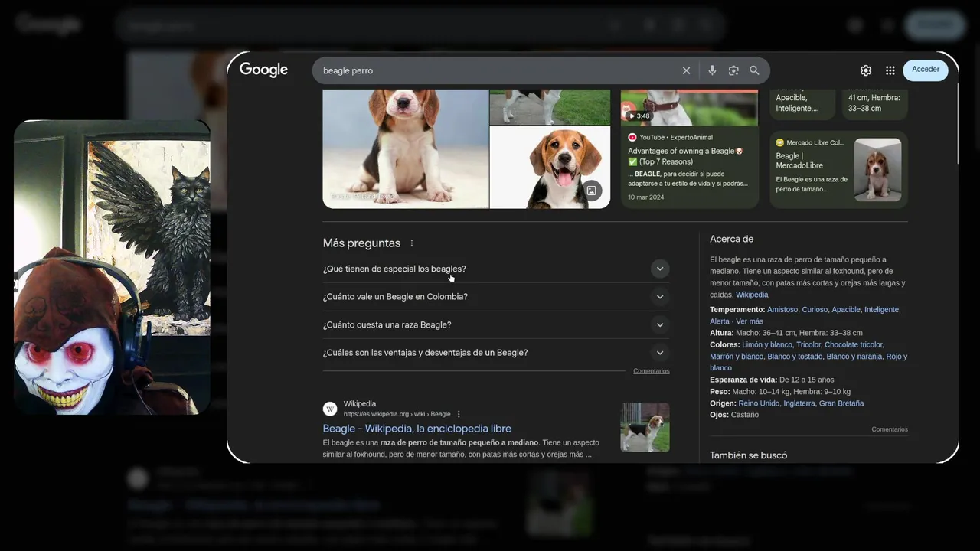Click the magnifying glass search icon

point(754,70)
